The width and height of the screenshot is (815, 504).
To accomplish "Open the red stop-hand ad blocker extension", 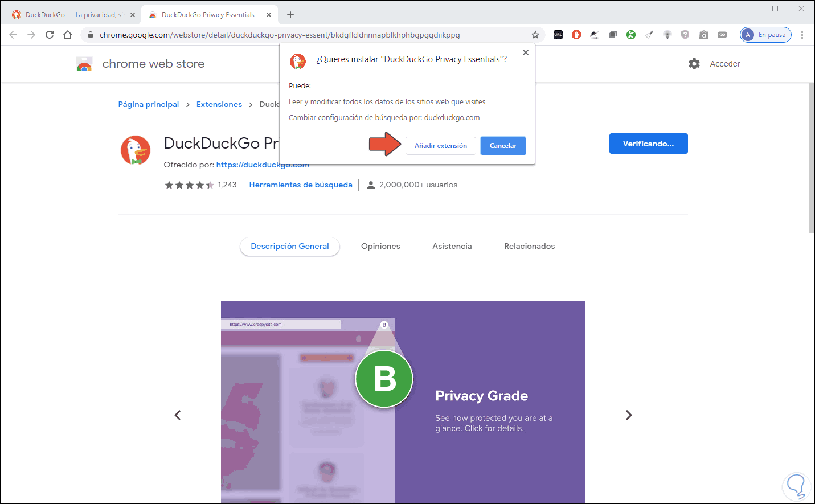I will point(576,35).
